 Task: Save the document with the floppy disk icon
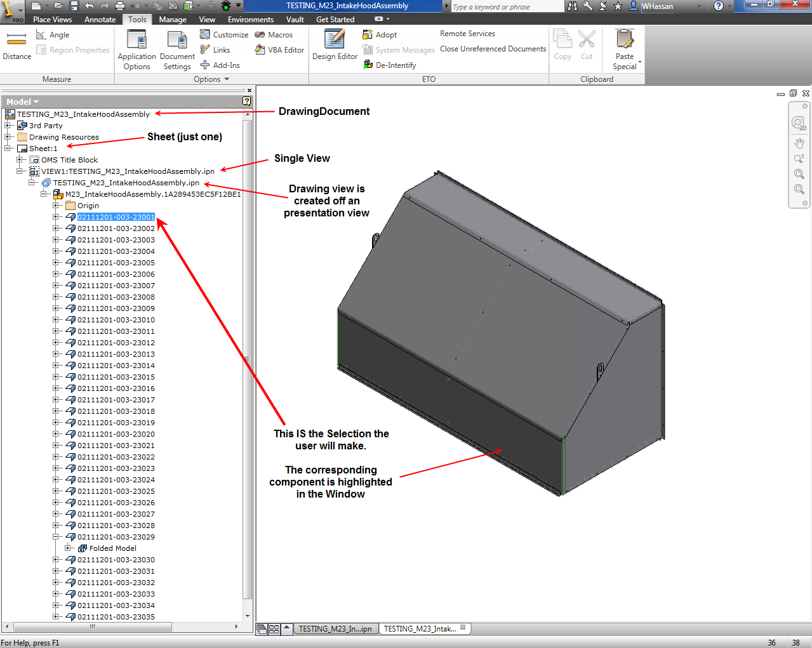coord(74,6)
